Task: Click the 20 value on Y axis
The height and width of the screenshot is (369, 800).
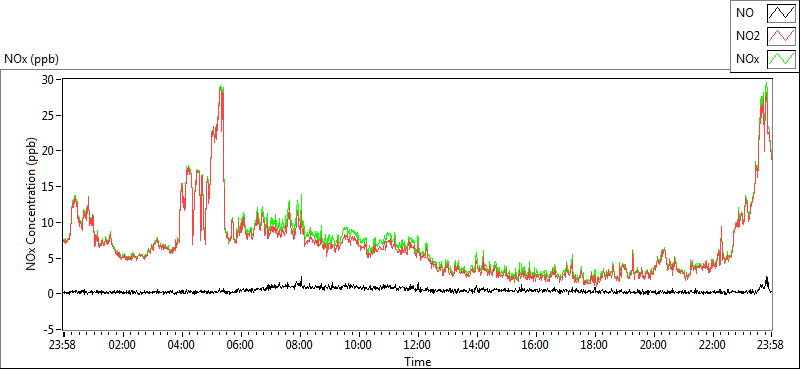Action: point(49,151)
